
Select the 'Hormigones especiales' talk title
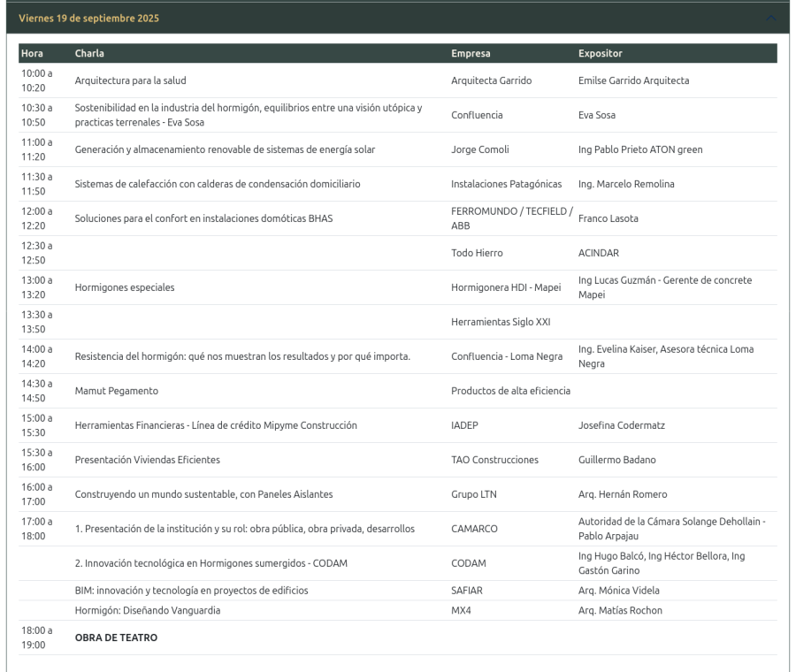coord(125,287)
